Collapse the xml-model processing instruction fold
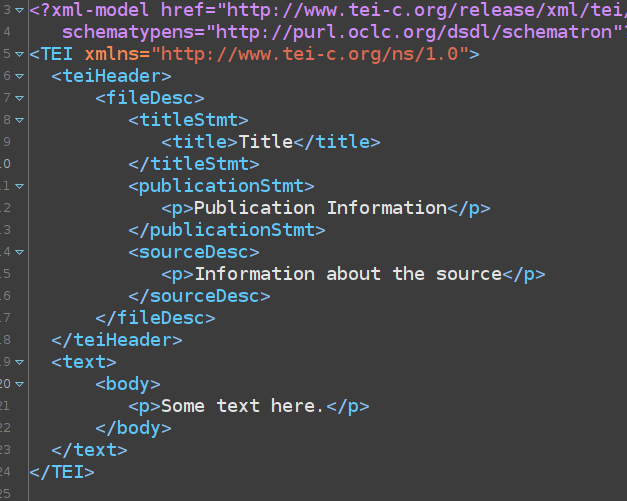The image size is (627, 501). tap(21, 11)
